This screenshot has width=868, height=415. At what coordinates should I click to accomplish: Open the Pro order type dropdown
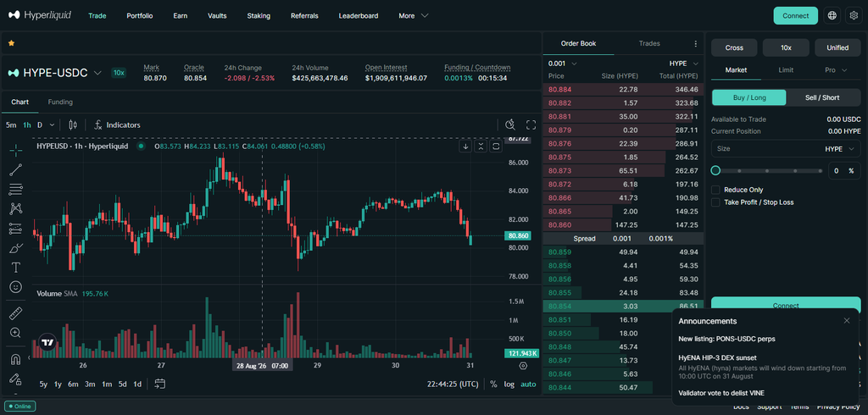click(836, 69)
